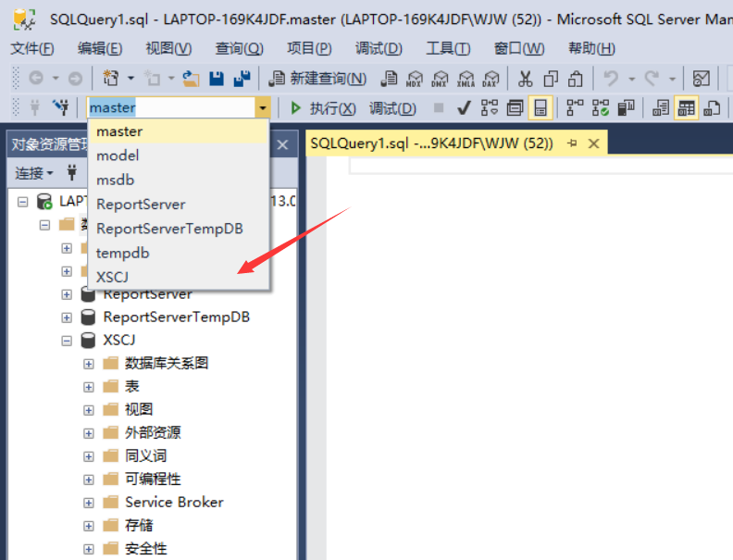Click the change connection icon
The image size is (733, 560).
pyautogui.click(x=61, y=107)
